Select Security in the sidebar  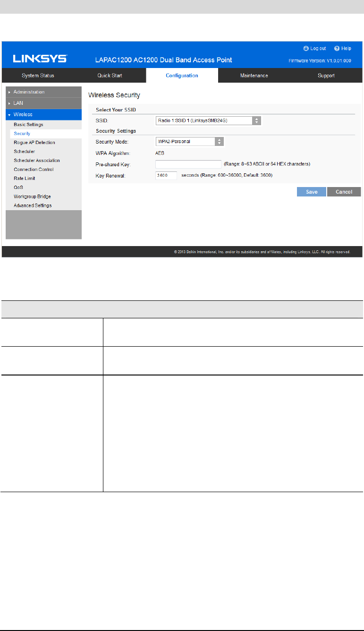22,134
